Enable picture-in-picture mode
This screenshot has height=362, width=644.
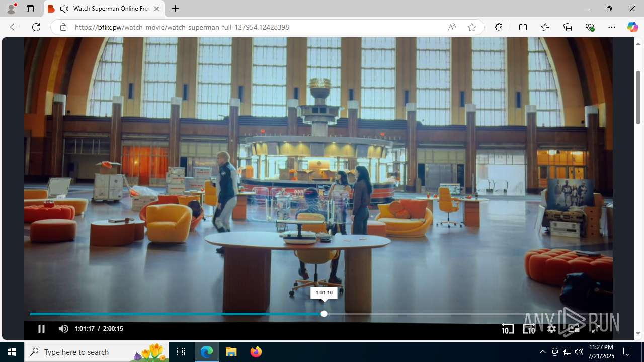[x=574, y=329]
